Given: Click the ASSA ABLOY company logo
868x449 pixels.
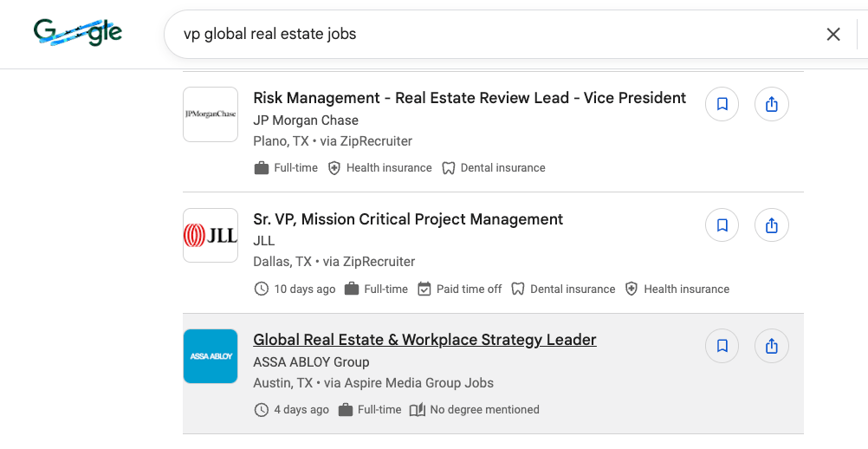Looking at the screenshot, I should pos(211,355).
